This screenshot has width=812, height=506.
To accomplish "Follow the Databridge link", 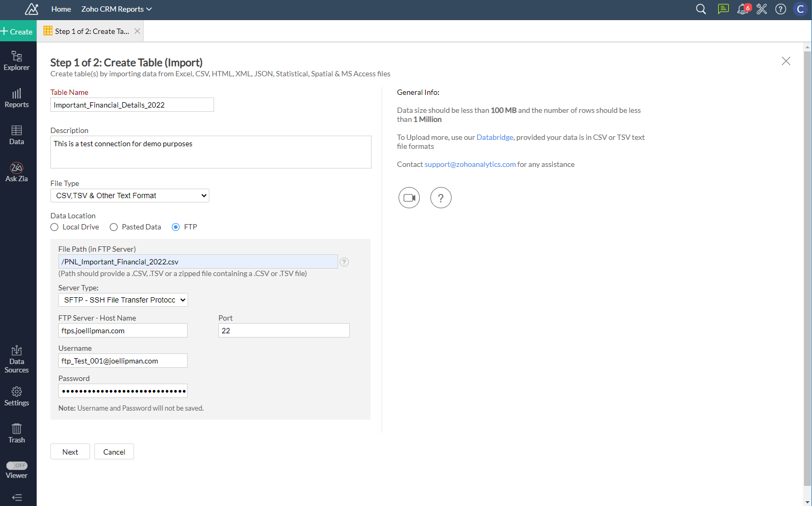I will point(495,137).
